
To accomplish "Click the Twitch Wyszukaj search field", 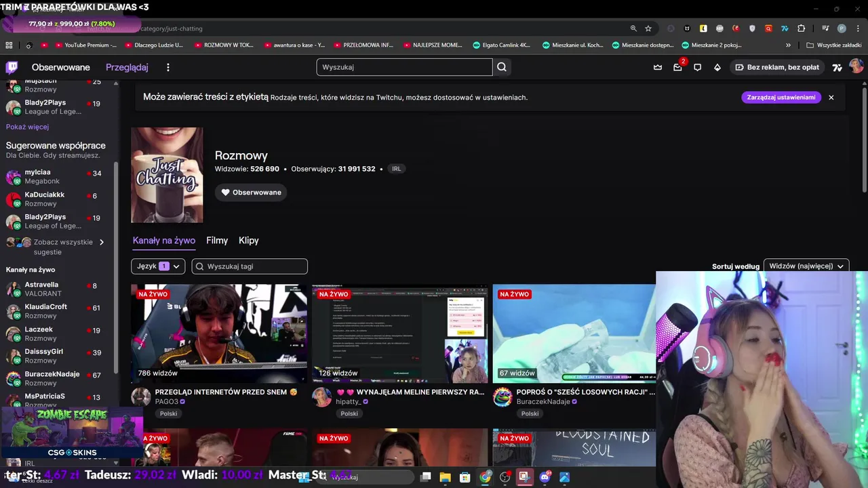I will pyautogui.click(x=404, y=67).
